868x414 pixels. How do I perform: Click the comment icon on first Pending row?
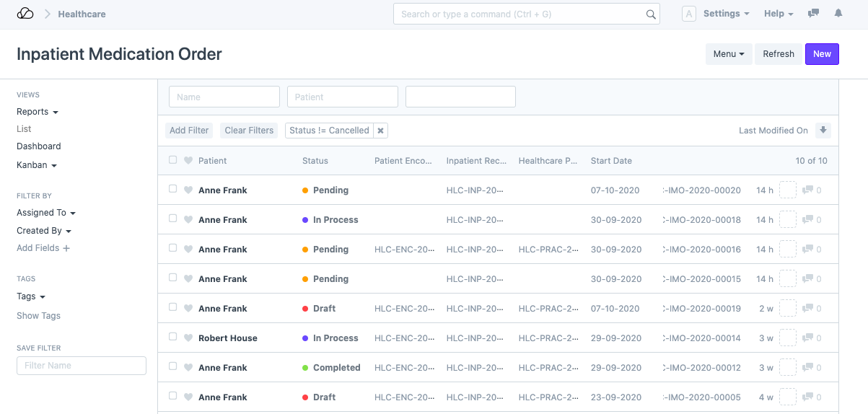[808, 190]
